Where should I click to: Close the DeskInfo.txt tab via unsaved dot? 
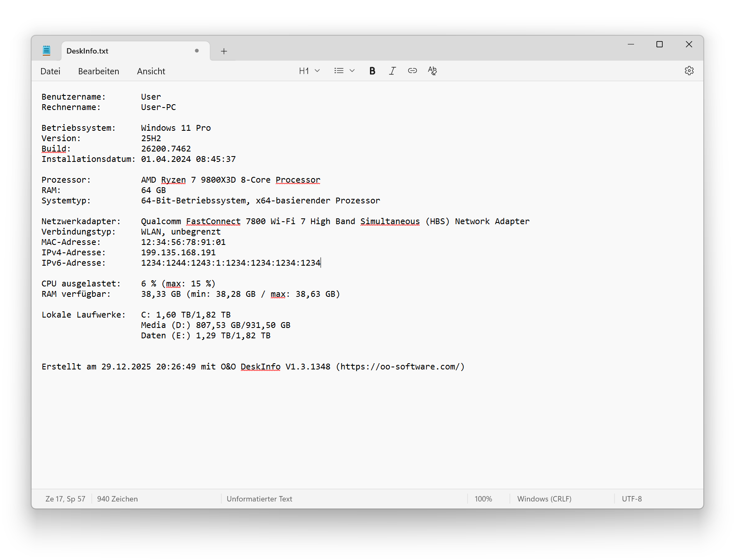[x=196, y=51]
